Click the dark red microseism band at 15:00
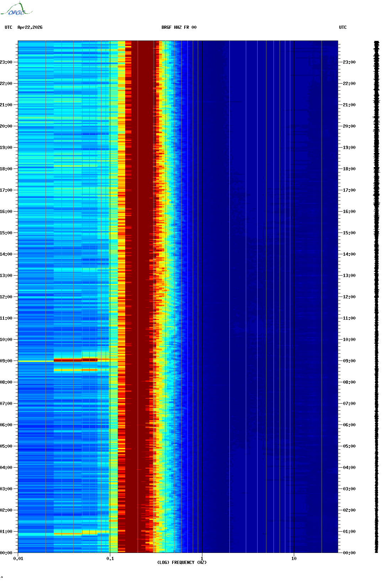The width and height of the screenshot is (392, 581). tap(139, 233)
